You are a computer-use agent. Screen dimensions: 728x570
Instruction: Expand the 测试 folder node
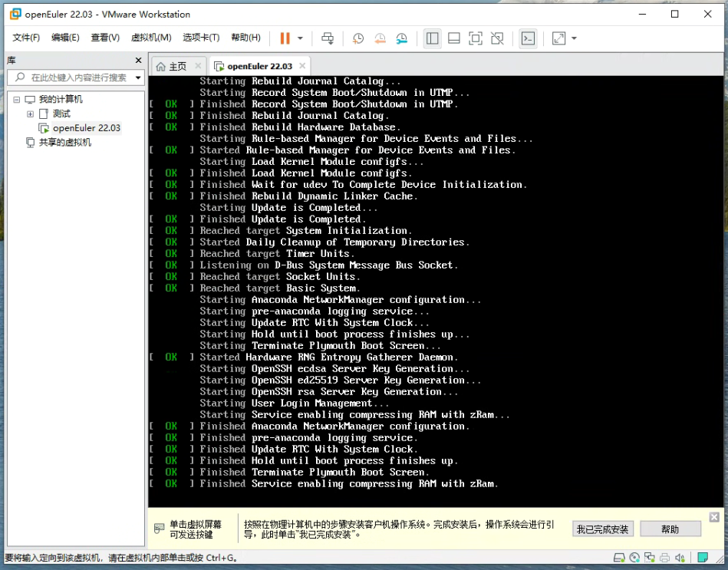(x=30, y=114)
